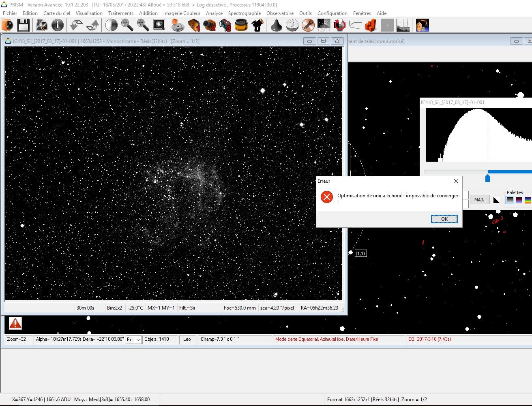Open the Spectrographie menu

[x=244, y=13]
